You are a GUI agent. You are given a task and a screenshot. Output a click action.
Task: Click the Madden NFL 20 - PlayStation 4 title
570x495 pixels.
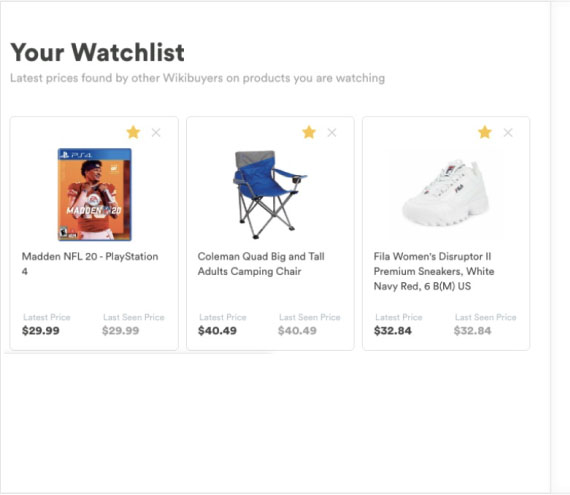tap(90, 264)
